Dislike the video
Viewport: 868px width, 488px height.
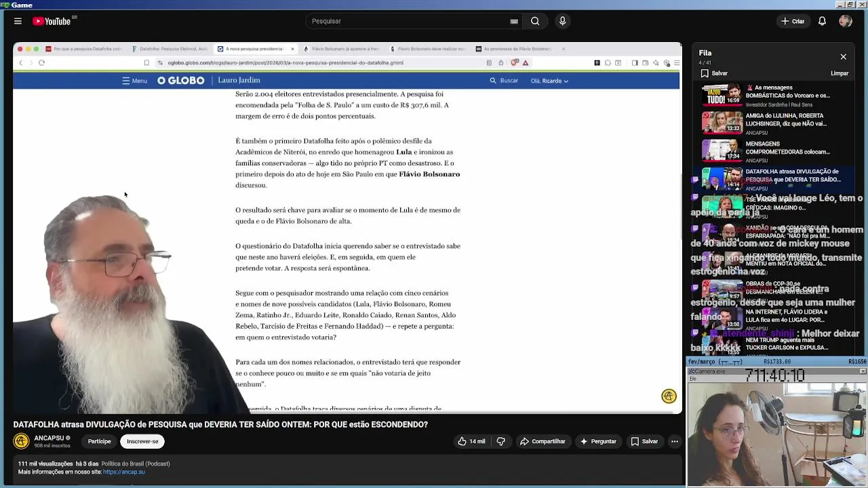point(501,441)
